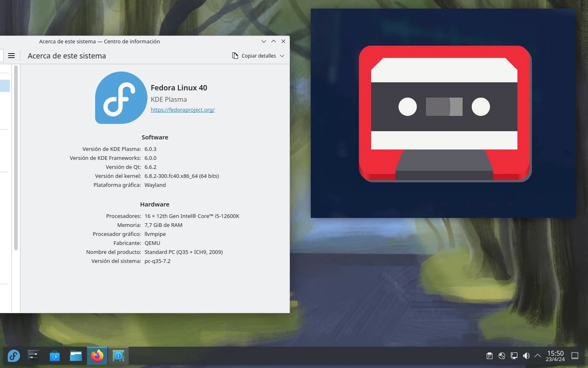
Task: Expand the Copiar detalles dropdown arrow
Action: click(282, 56)
